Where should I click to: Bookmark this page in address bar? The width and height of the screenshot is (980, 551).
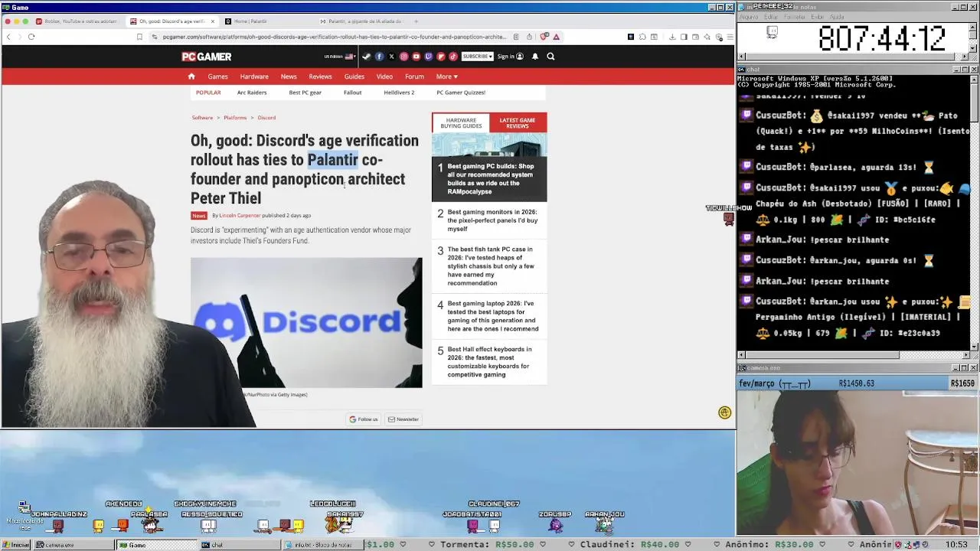(139, 37)
